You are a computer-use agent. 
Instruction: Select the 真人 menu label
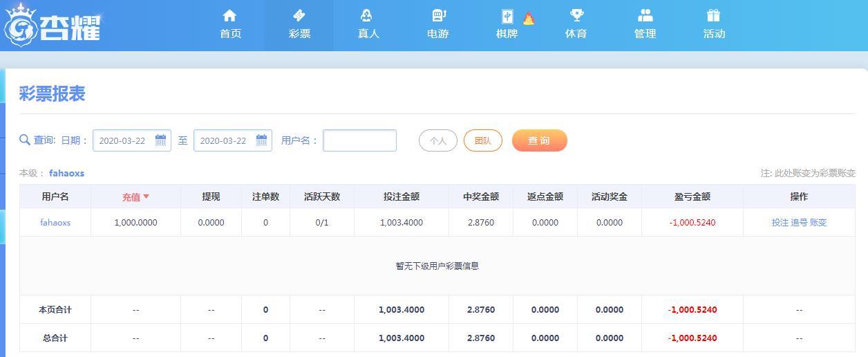(368, 34)
